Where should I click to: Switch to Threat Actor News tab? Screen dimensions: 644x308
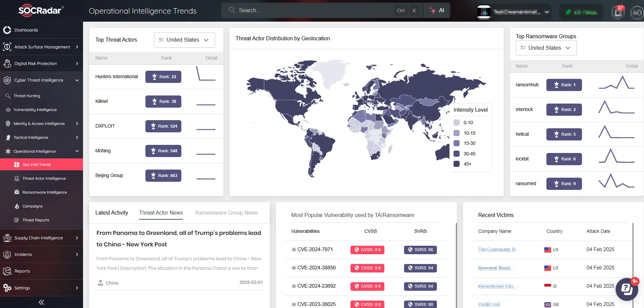tap(161, 213)
